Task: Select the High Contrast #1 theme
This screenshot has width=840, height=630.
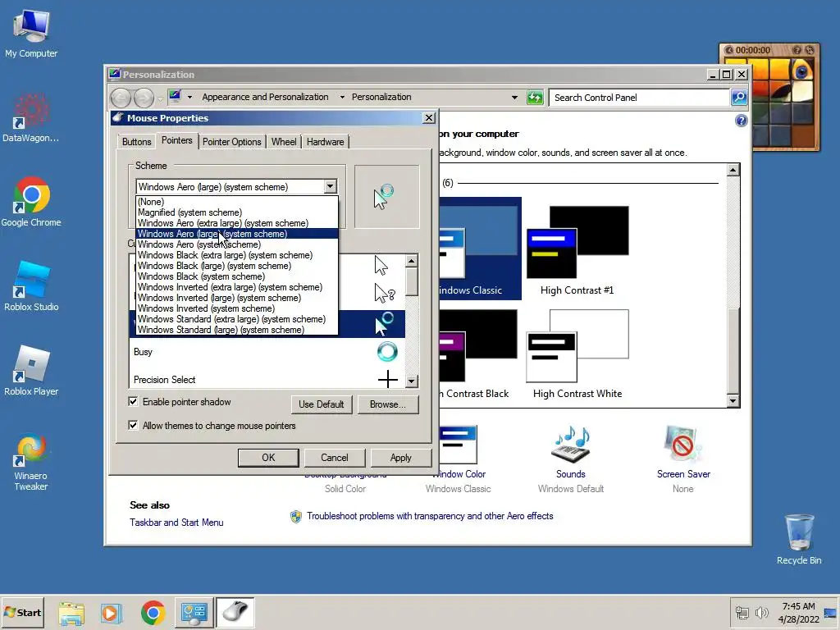Action: point(577,251)
